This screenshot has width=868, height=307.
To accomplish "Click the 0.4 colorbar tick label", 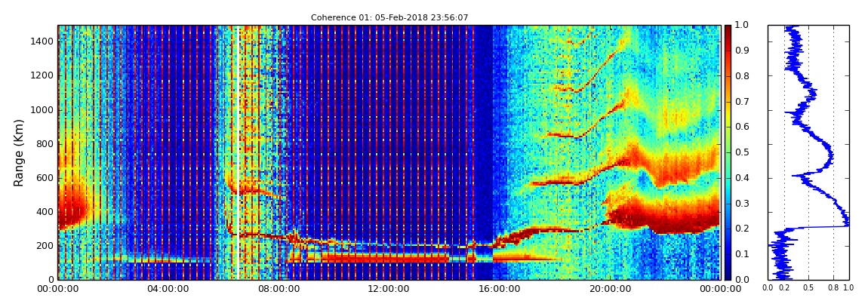I will pyautogui.click(x=740, y=178).
